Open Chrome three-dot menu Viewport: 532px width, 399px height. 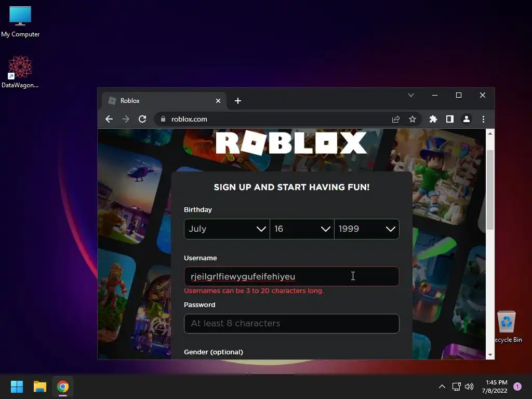[483, 119]
